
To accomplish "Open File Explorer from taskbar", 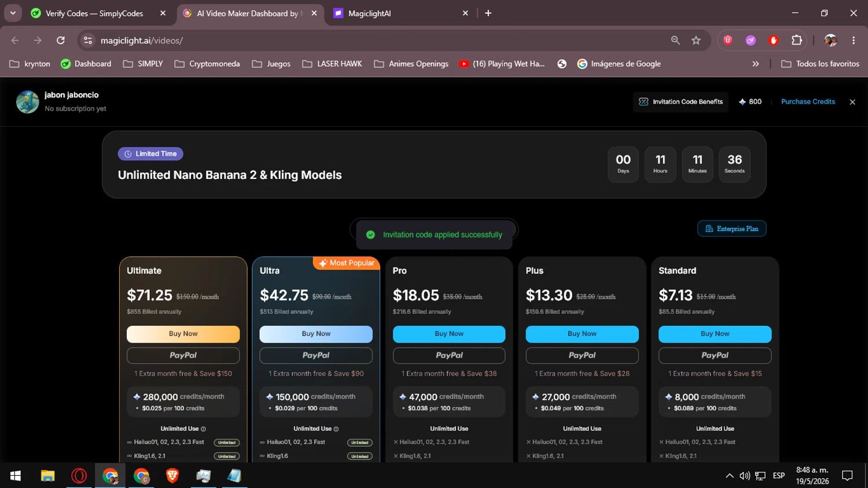I will [x=47, y=476].
